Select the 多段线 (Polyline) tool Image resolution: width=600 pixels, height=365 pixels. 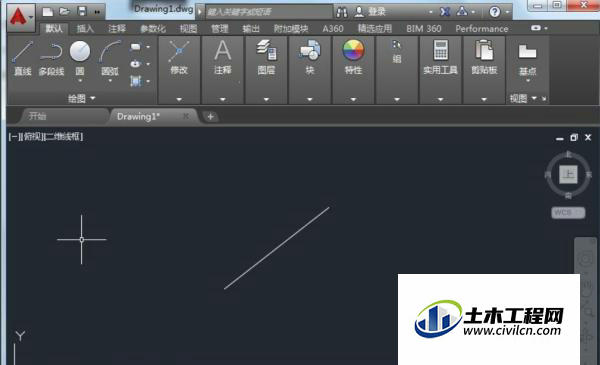[x=51, y=58]
